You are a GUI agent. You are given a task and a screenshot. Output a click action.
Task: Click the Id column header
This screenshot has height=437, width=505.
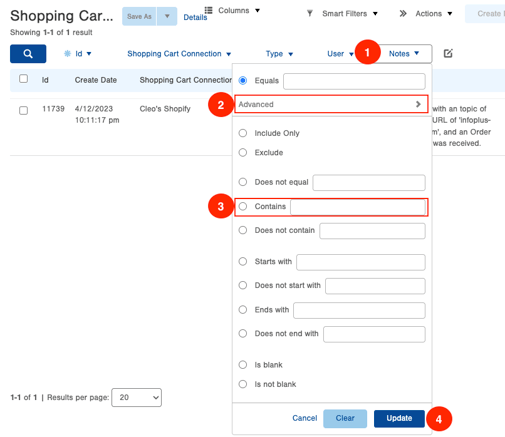(45, 80)
